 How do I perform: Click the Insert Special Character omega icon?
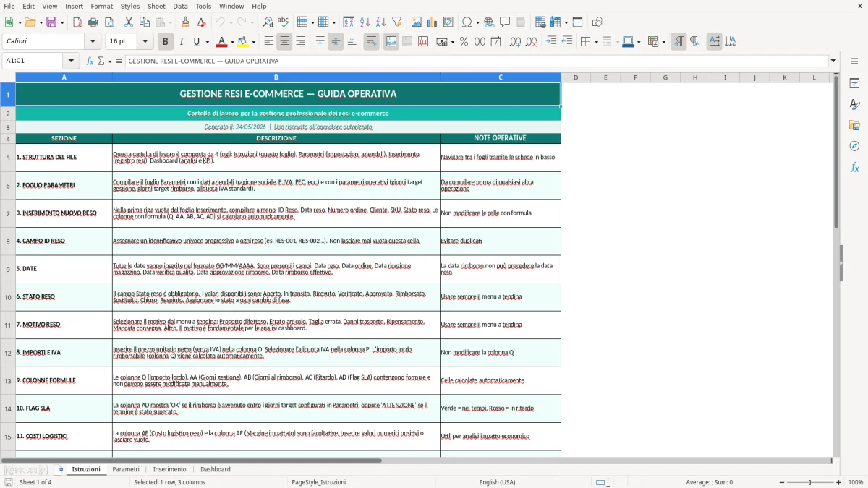[x=467, y=22]
